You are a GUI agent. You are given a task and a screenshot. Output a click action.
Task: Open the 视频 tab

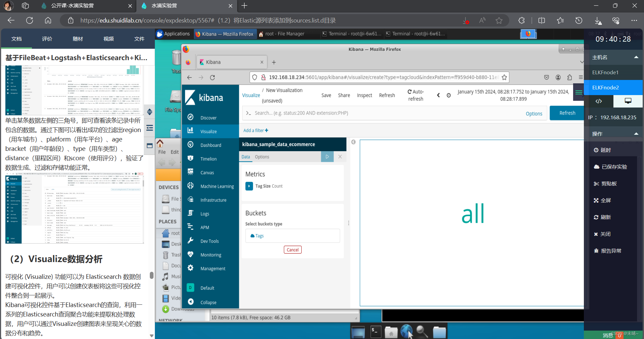pyautogui.click(x=109, y=39)
